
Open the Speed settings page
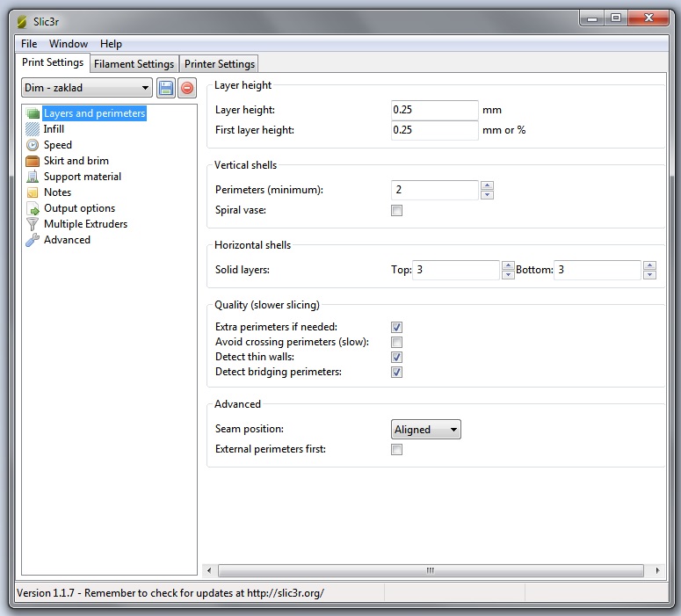(58, 145)
